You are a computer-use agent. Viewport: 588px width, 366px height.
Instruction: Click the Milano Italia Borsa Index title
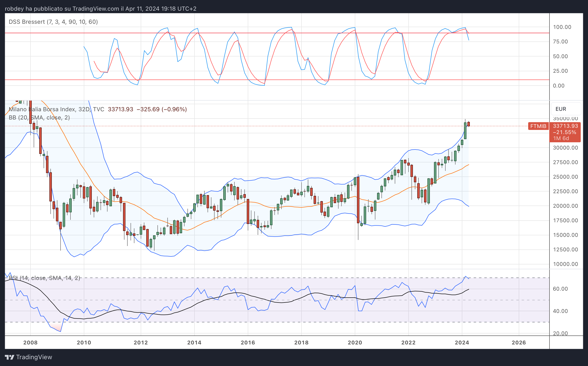point(56,109)
